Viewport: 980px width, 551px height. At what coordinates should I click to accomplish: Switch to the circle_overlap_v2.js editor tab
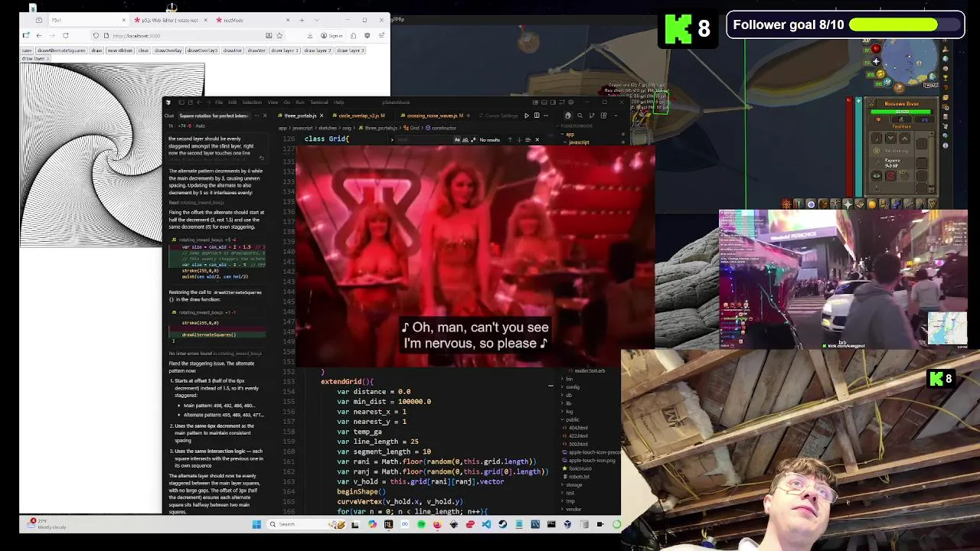point(361,116)
